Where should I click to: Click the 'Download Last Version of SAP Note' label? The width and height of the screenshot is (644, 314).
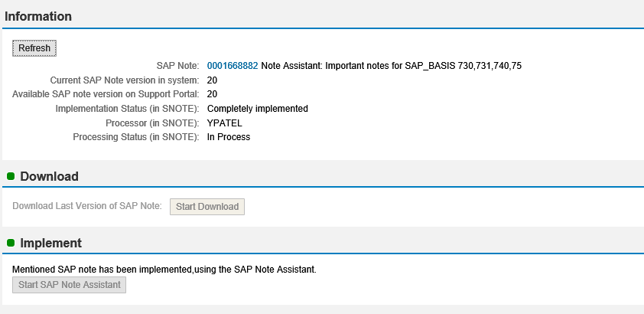click(x=87, y=206)
